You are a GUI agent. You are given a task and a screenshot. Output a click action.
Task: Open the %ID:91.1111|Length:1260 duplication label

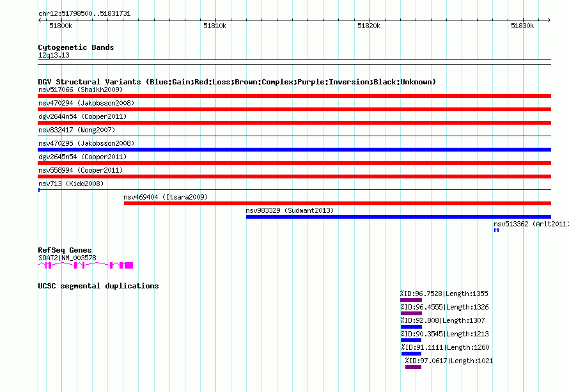pos(445,347)
